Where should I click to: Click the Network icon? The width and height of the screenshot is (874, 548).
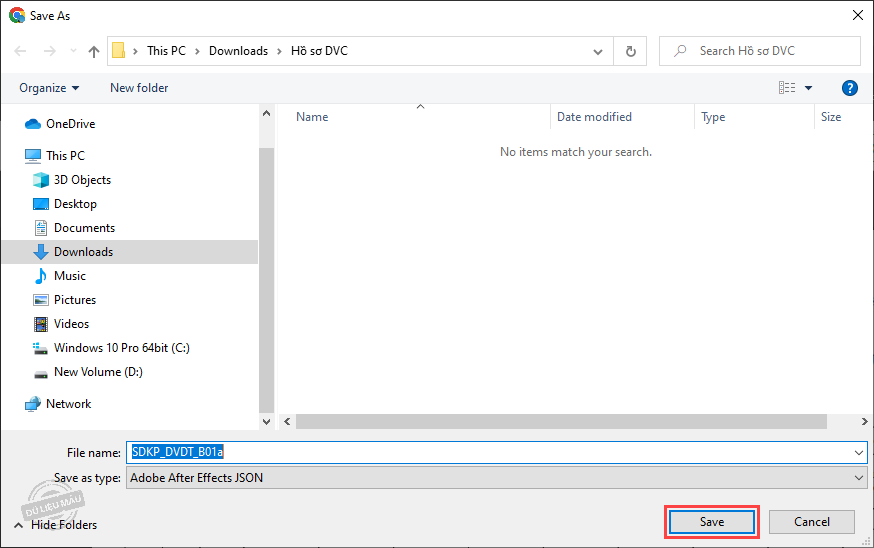[33, 404]
